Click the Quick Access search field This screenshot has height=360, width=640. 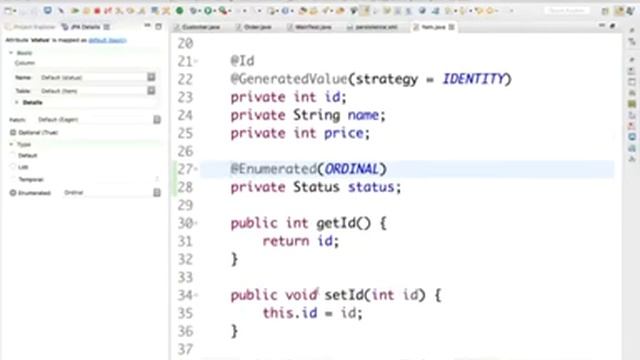pos(567,11)
